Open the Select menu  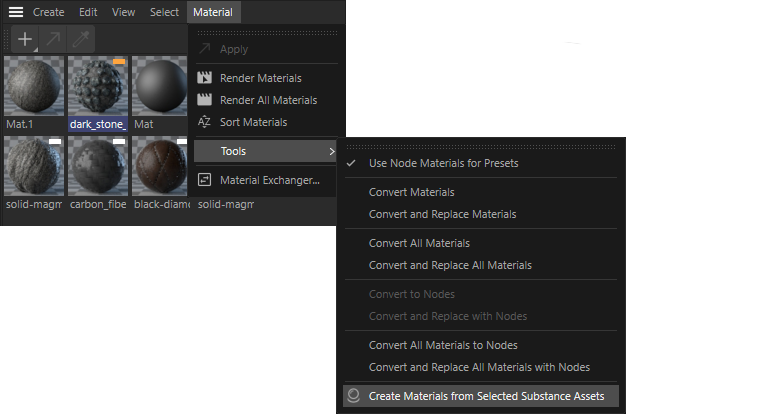click(164, 12)
